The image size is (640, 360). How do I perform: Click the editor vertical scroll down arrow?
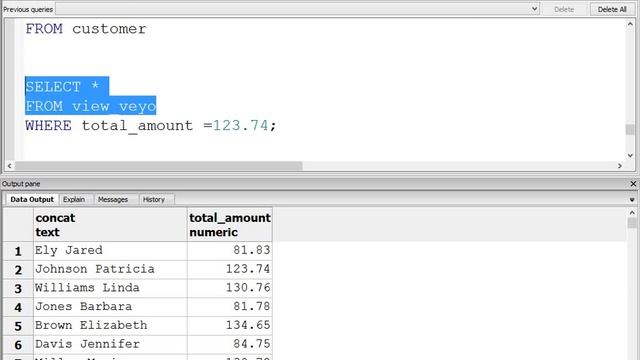(x=630, y=155)
